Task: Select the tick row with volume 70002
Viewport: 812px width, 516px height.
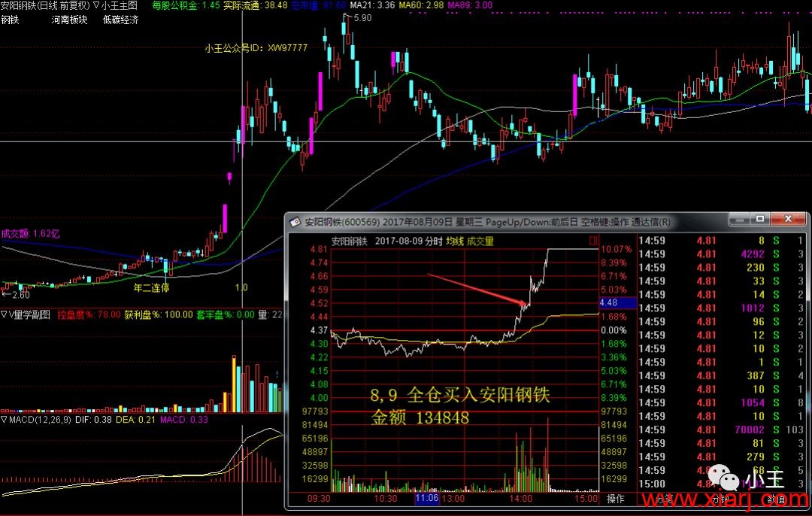Action: pos(721,429)
